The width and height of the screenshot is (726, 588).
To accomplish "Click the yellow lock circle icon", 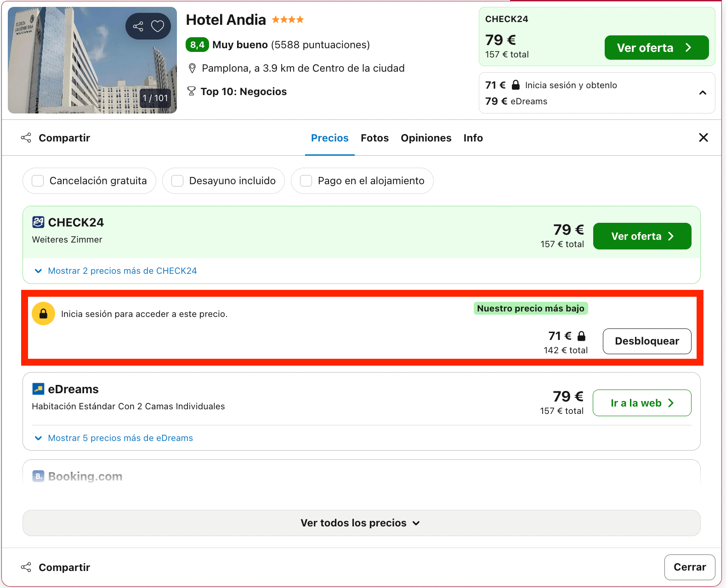I will click(43, 314).
